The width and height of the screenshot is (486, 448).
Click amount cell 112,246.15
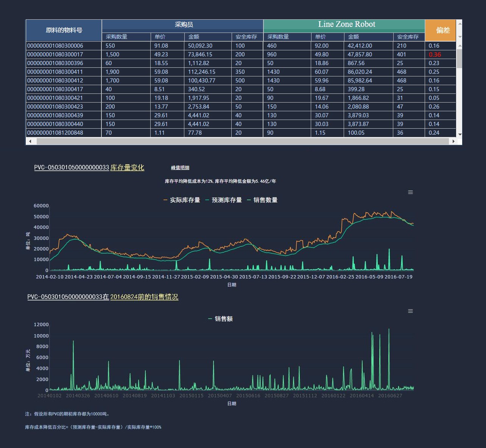(202, 72)
